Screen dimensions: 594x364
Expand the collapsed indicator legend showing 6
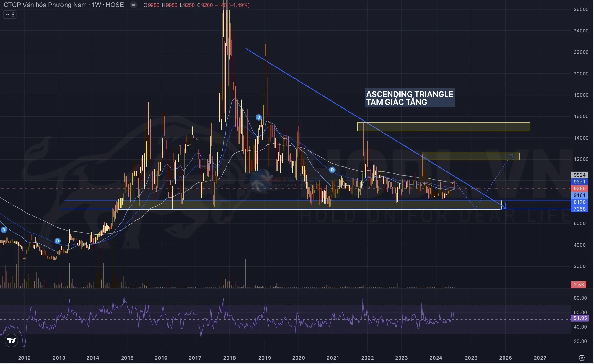coord(10,15)
